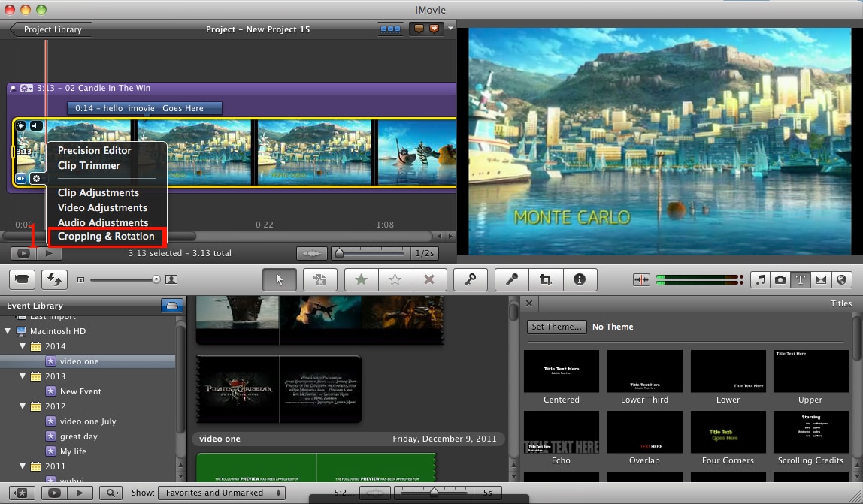Screen dimensions: 863x504
Task: Select the great day event
Action: click(x=79, y=436)
